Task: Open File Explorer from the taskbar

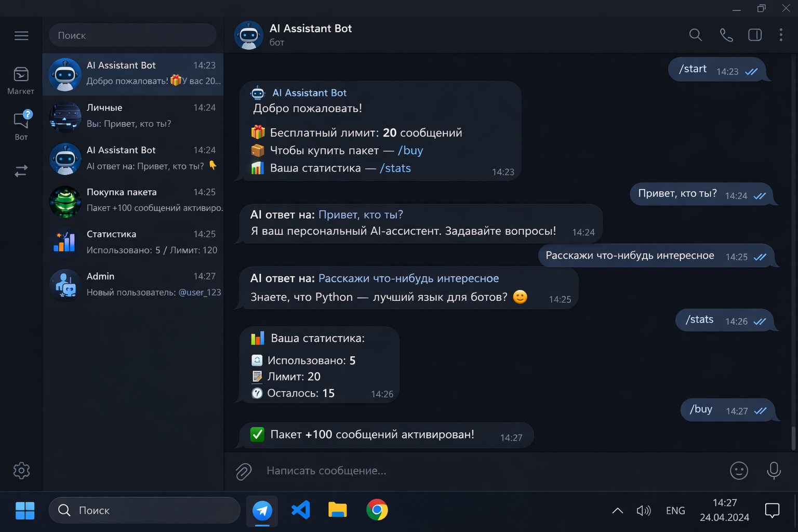Action: tap(338, 510)
